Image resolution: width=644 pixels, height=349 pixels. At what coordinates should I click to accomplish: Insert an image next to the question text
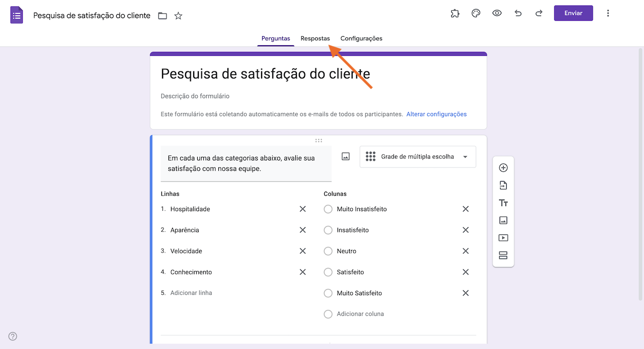click(346, 156)
